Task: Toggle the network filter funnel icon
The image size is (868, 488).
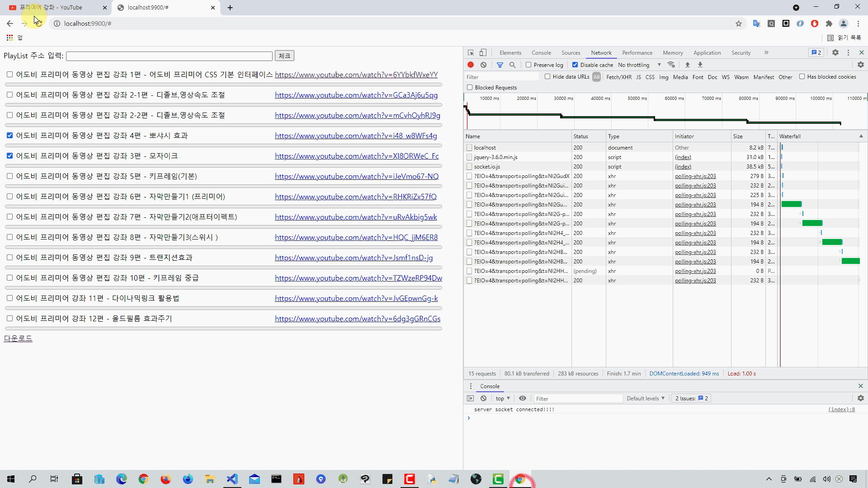Action: click(500, 65)
